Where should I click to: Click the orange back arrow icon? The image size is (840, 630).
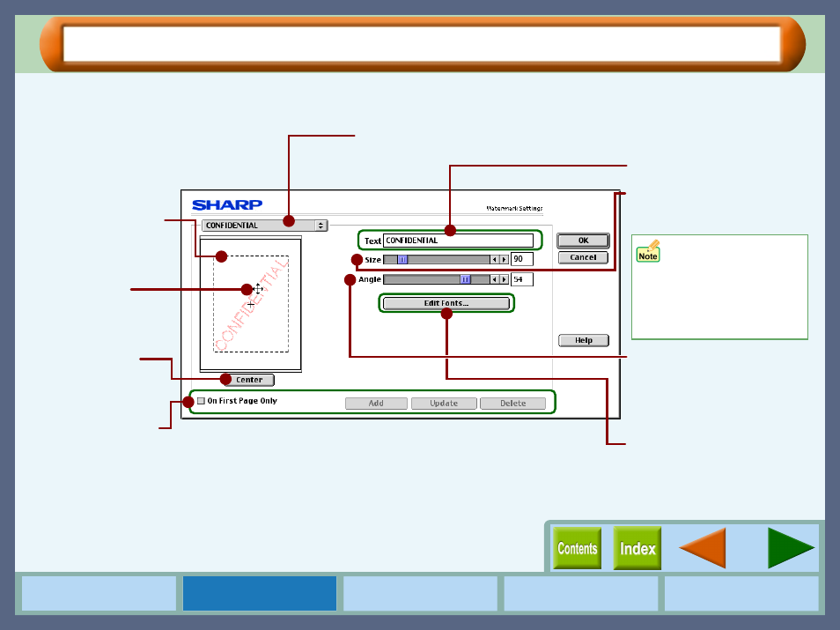pos(703,548)
